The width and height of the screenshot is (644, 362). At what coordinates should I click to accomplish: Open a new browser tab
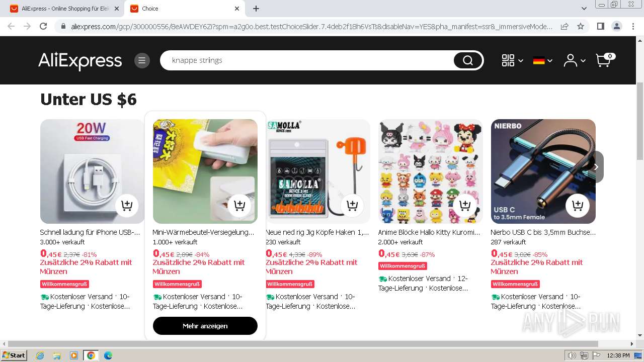(256, 9)
